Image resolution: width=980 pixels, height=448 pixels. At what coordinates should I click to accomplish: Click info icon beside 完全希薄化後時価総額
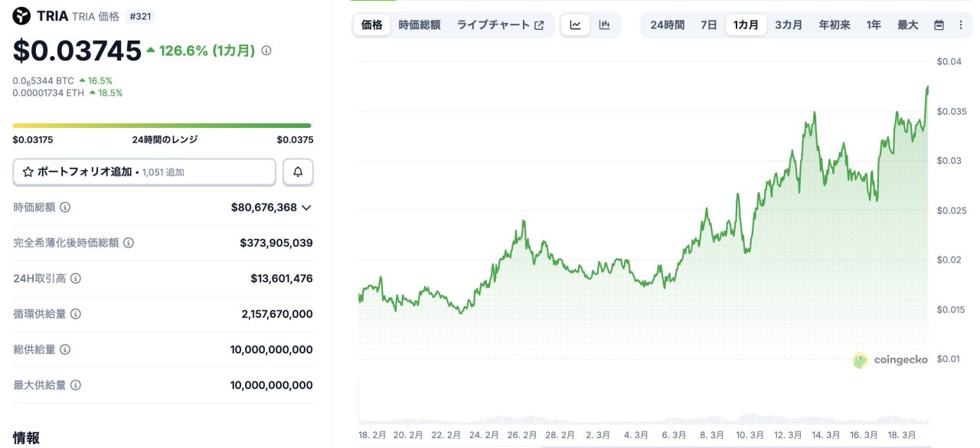(129, 243)
